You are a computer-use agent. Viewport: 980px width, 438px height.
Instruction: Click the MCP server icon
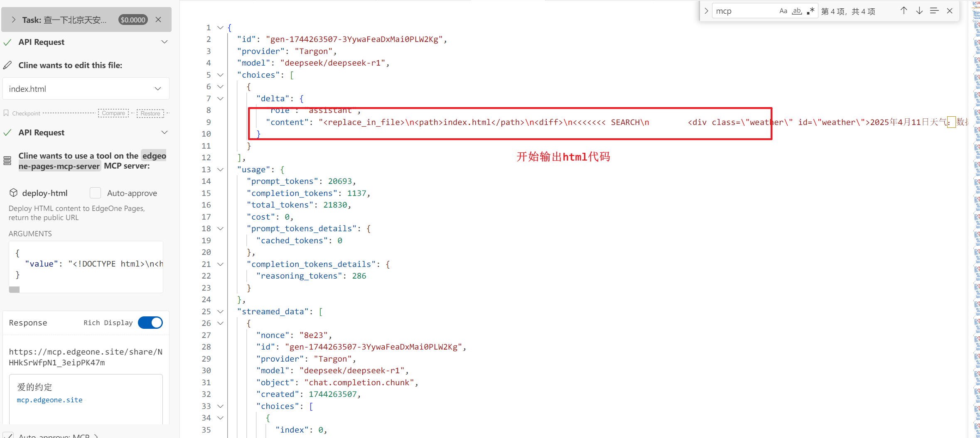click(7, 161)
